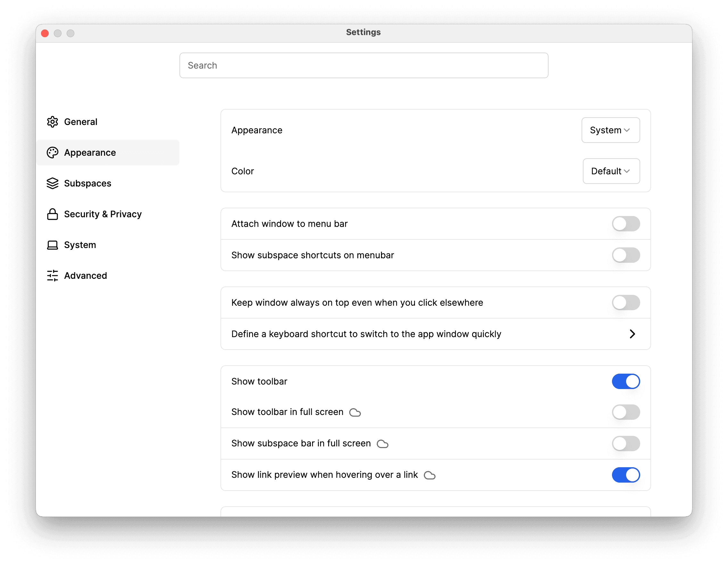The height and width of the screenshot is (564, 728).
Task: Navigate to General settings tab
Action: coord(80,122)
